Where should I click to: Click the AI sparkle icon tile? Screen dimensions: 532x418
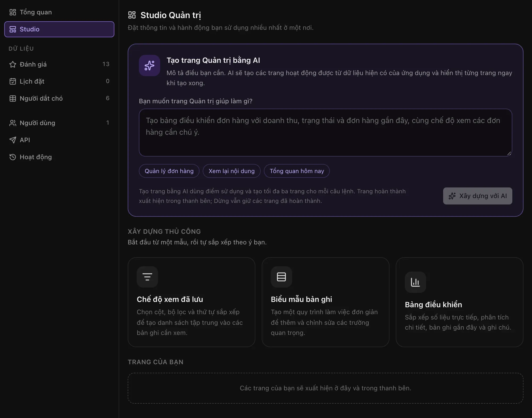pos(149,65)
